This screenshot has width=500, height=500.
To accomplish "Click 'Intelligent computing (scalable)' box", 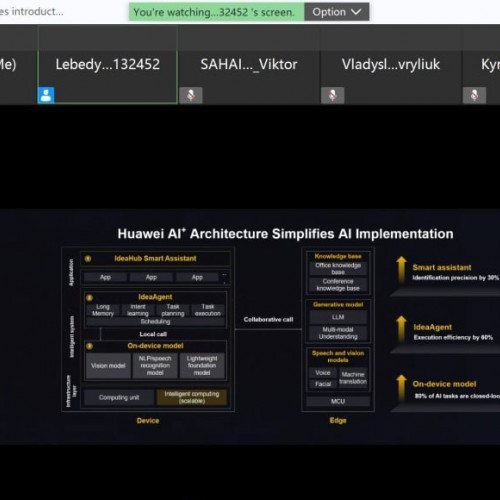I will coord(192,397).
